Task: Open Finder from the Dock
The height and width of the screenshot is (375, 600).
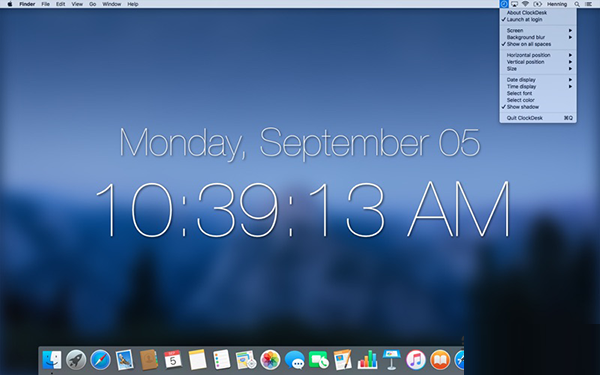Action: (x=52, y=360)
